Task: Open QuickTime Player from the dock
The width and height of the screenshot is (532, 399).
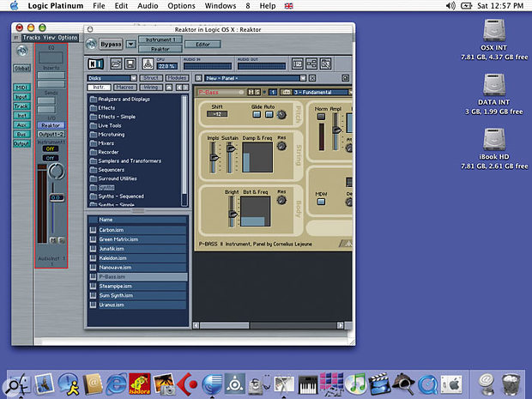Action: point(427,384)
